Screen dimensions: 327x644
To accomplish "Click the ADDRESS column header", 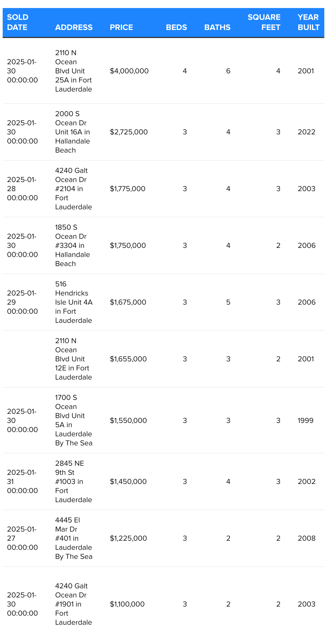I will 74,27.
